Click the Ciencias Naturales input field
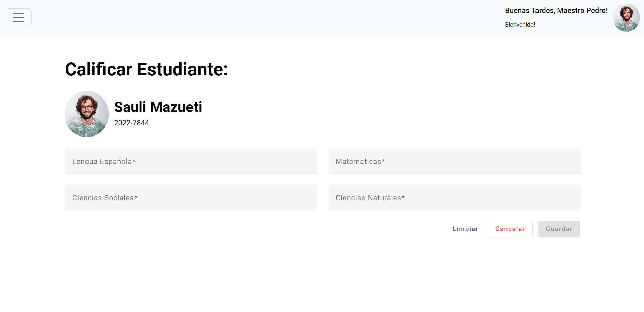The height and width of the screenshot is (312, 644). coord(454,198)
